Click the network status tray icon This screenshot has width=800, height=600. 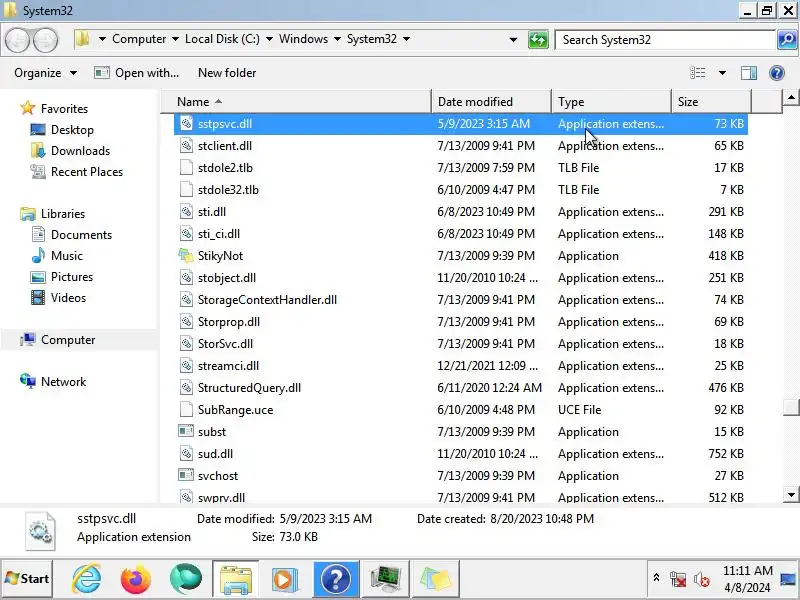(678, 579)
